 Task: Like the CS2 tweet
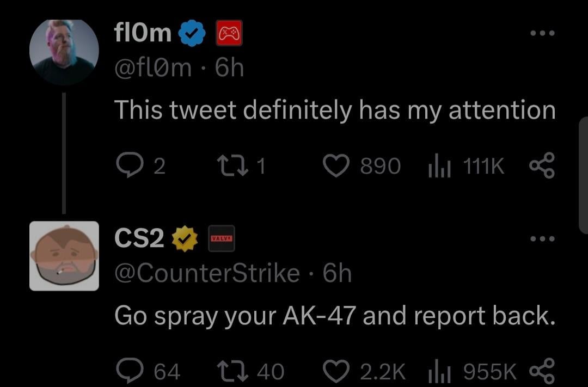pyautogui.click(x=336, y=371)
